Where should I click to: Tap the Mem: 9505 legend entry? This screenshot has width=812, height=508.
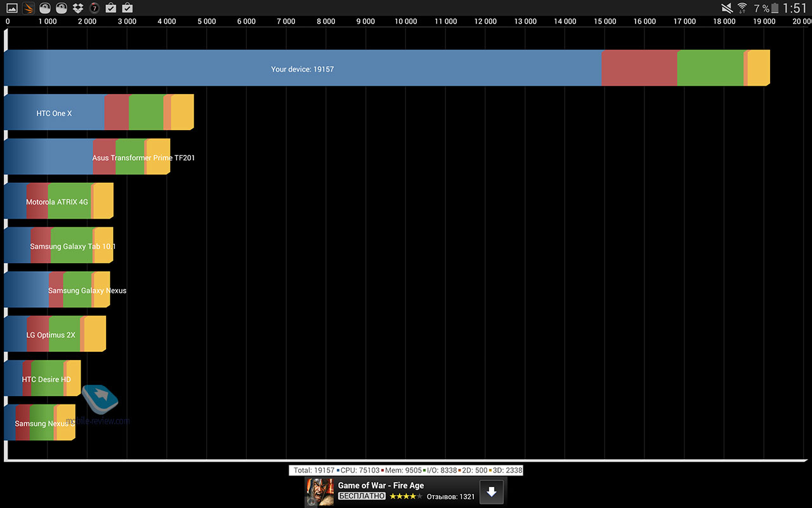coord(402,471)
